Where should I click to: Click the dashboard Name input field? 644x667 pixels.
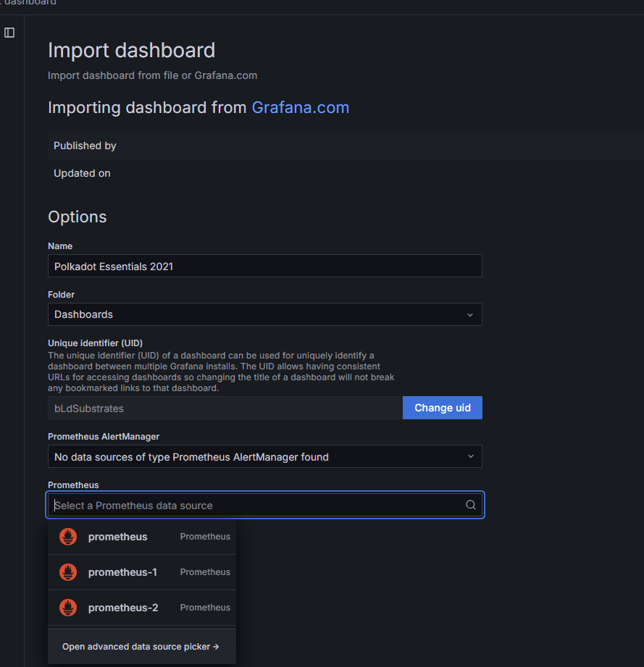265,267
